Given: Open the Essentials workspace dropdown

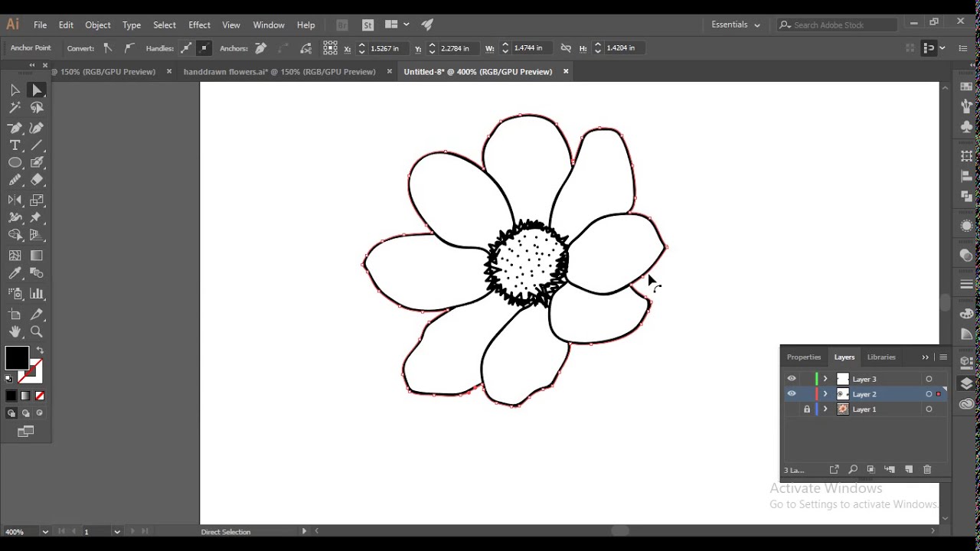Looking at the screenshot, I should tap(736, 24).
